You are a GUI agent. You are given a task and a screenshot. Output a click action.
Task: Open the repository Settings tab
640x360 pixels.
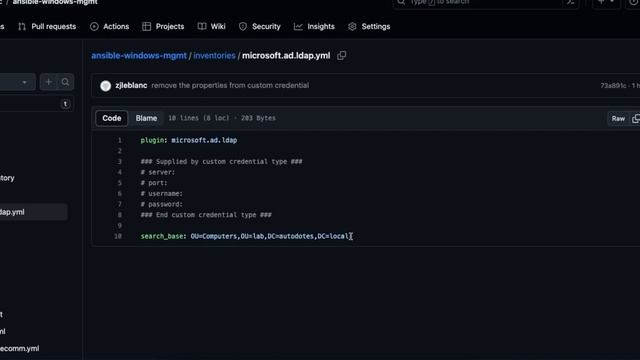(x=369, y=27)
